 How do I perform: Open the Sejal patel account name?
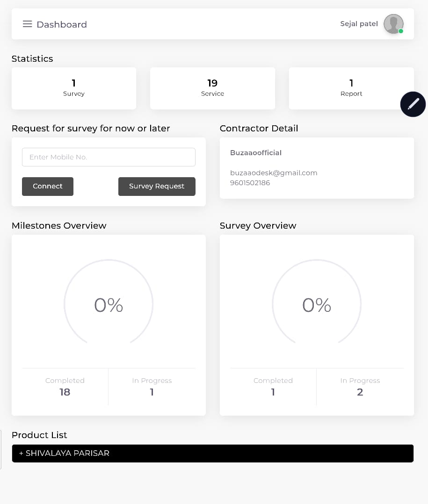(359, 24)
